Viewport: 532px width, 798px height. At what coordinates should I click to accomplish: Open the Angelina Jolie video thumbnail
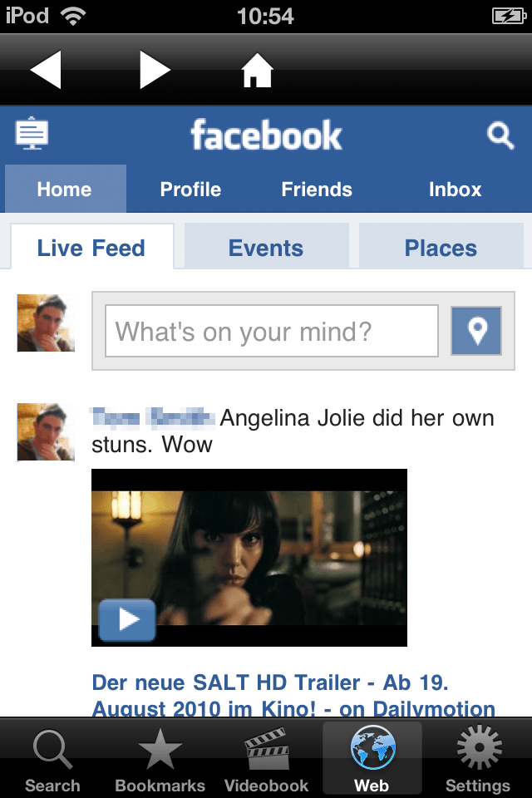point(249,558)
